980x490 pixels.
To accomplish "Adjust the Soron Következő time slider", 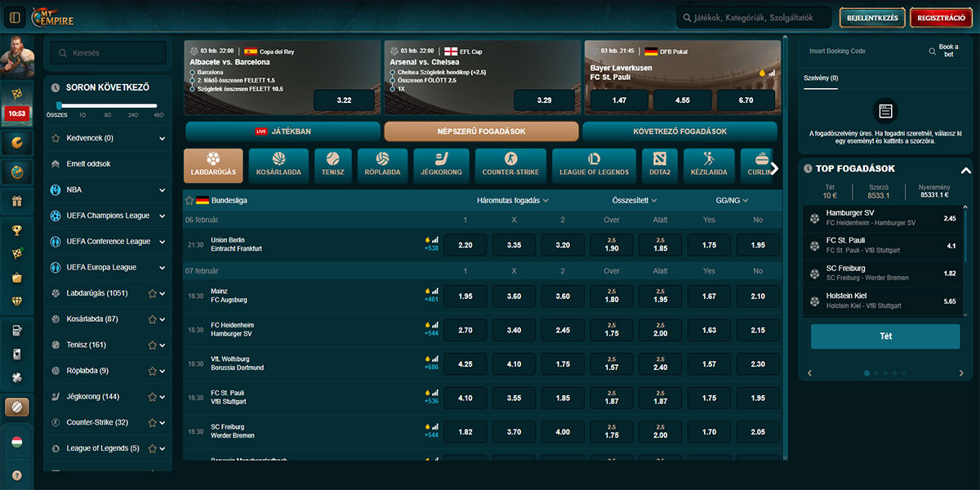I will coord(60,105).
